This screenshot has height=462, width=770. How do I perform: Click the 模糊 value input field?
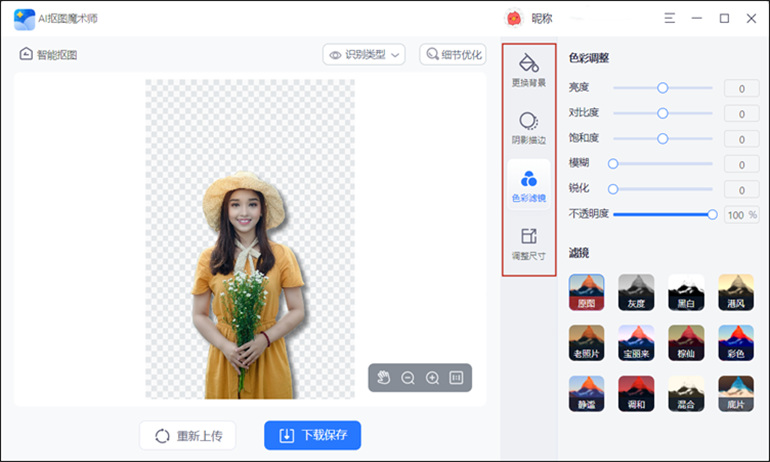(x=742, y=164)
